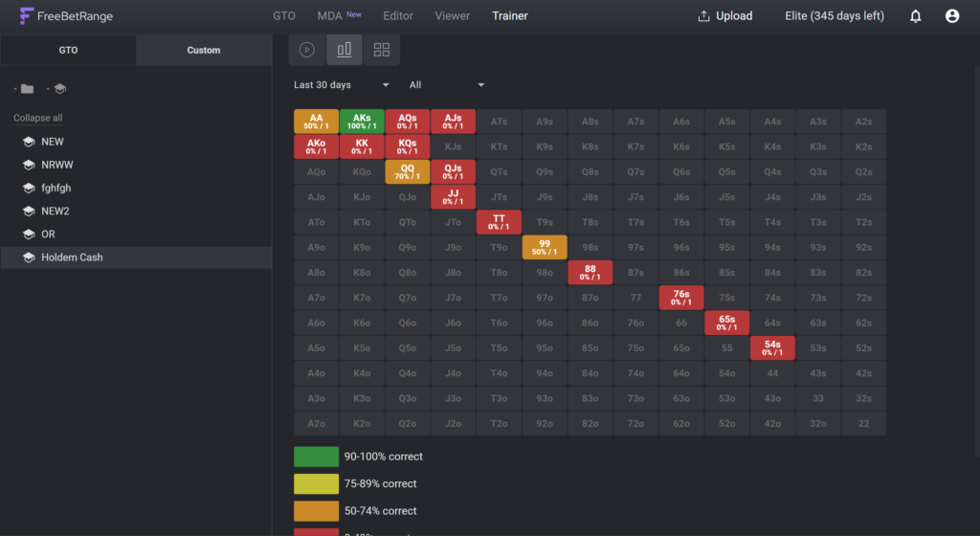The width and height of the screenshot is (980, 536).
Task: Open the user account profile icon
Action: click(x=952, y=16)
